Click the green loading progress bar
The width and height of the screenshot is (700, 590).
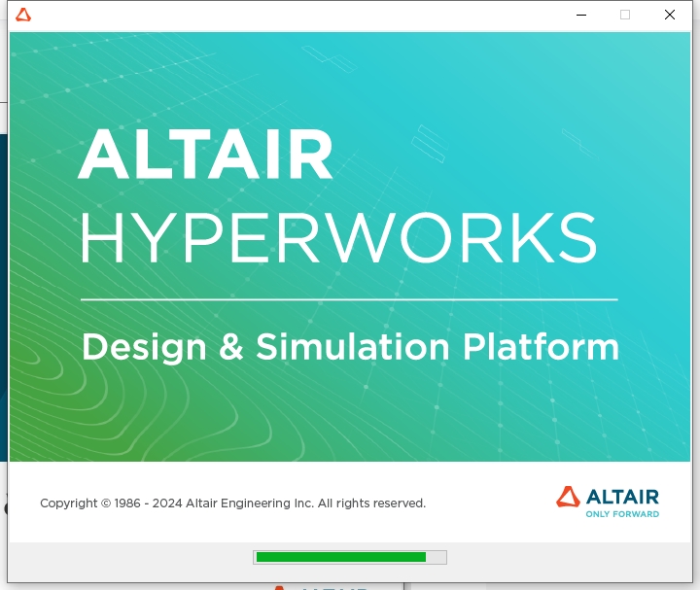click(x=350, y=557)
